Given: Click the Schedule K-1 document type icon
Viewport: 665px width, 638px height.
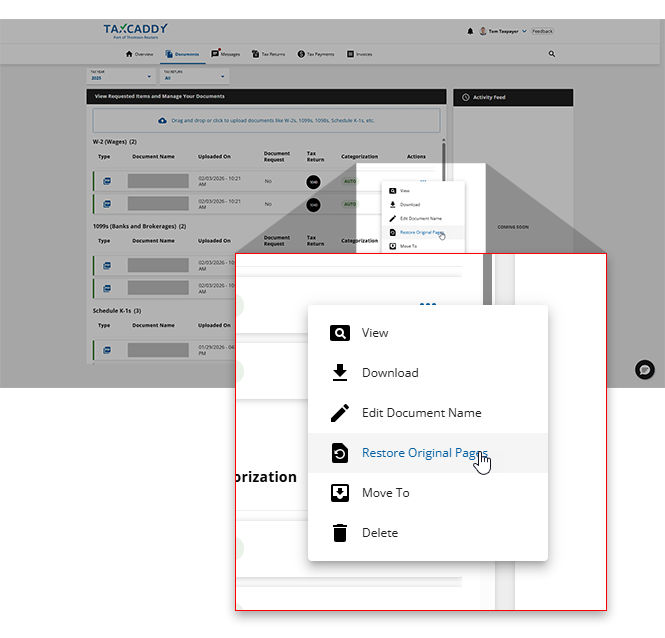Looking at the screenshot, I should click(107, 350).
